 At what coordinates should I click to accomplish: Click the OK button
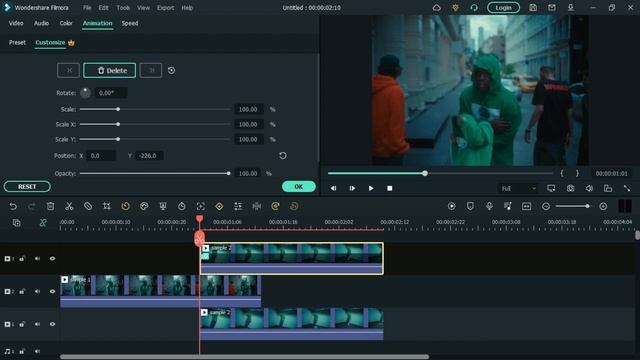pos(298,187)
